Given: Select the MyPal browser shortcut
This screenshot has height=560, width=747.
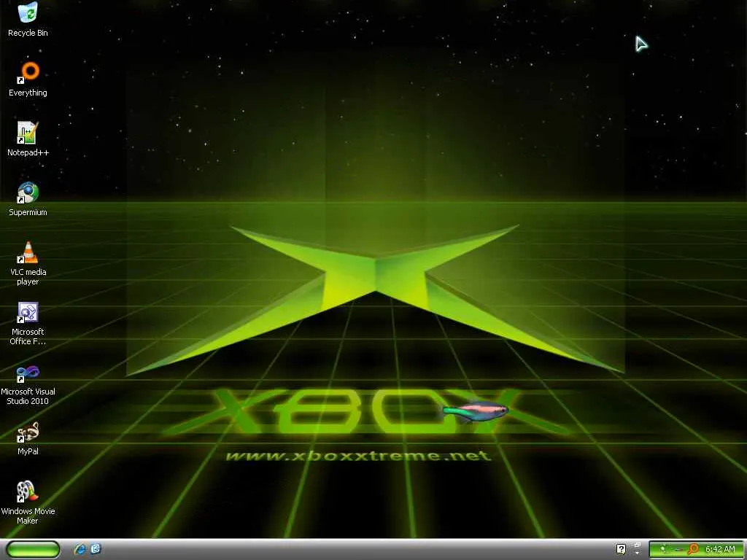Looking at the screenshot, I should click(28, 438).
